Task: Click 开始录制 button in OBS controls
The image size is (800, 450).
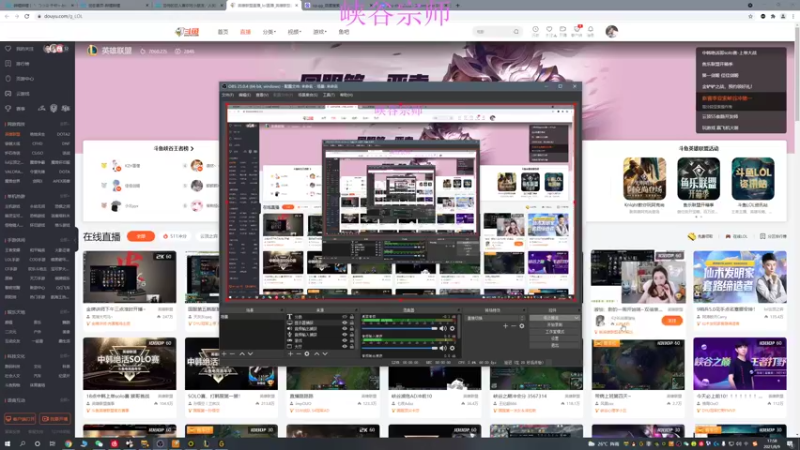Action: coord(555,324)
